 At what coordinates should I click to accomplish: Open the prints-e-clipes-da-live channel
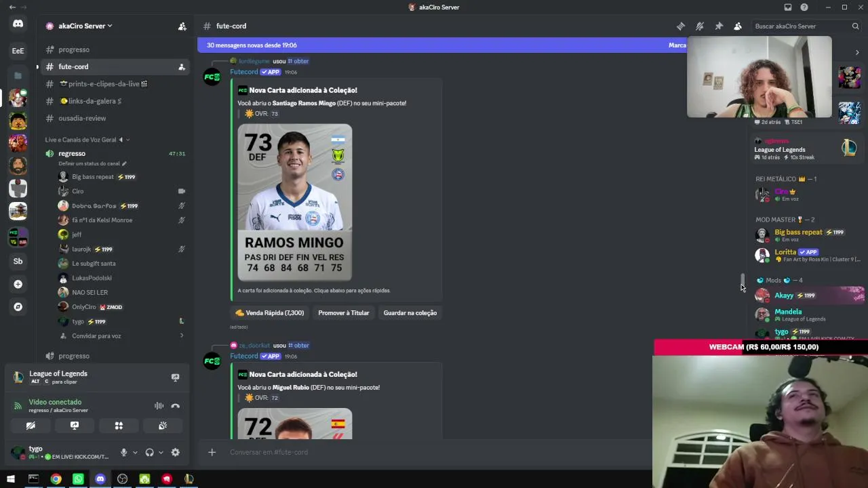113,84
